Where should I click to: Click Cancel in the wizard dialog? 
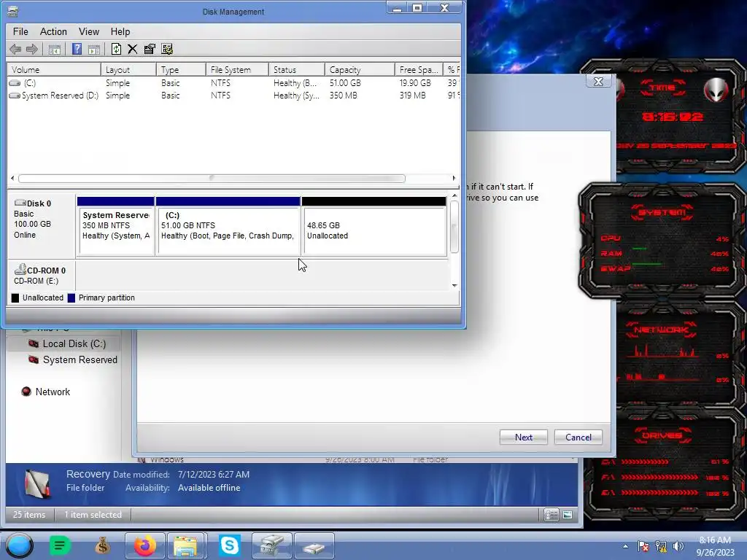(x=578, y=437)
